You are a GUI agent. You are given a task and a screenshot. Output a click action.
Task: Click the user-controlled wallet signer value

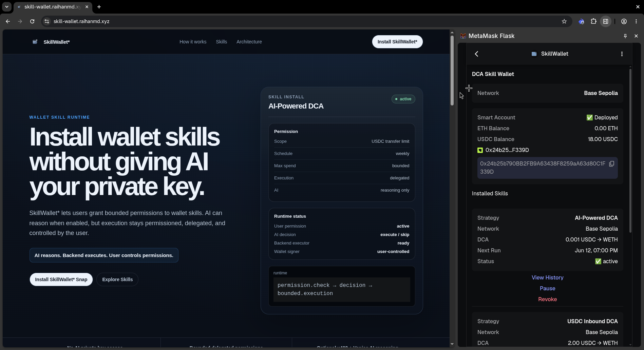(393, 252)
